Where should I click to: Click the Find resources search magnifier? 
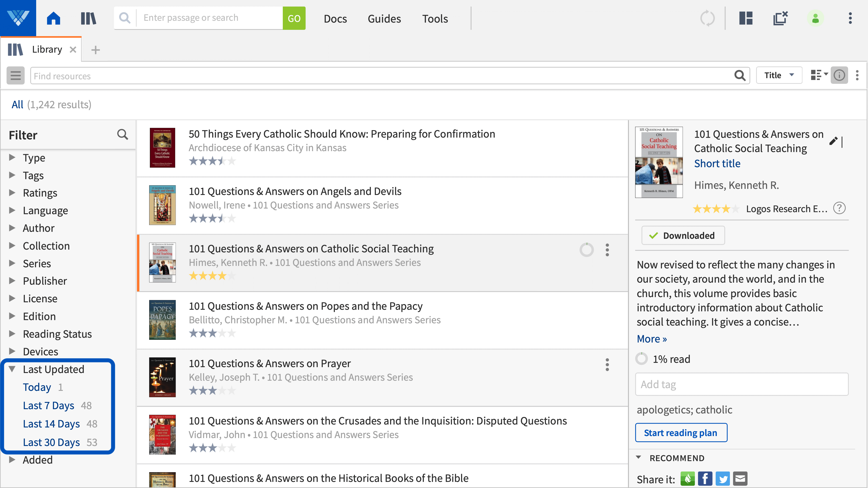point(740,75)
